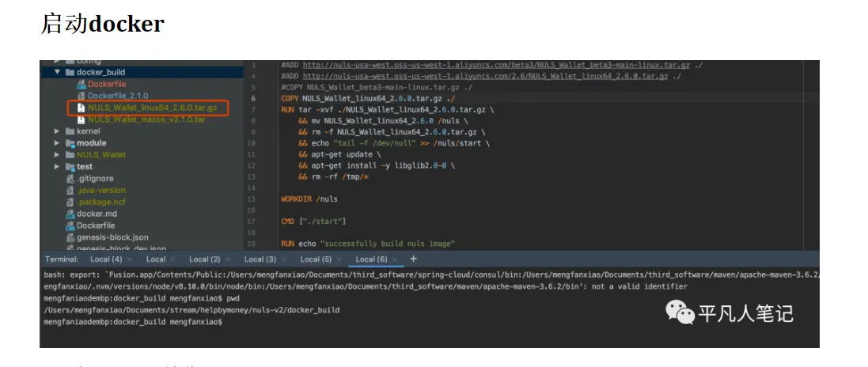Viewport: 868px width, 367px height.
Task: Click the kernel folder icon
Action: [x=70, y=131]
